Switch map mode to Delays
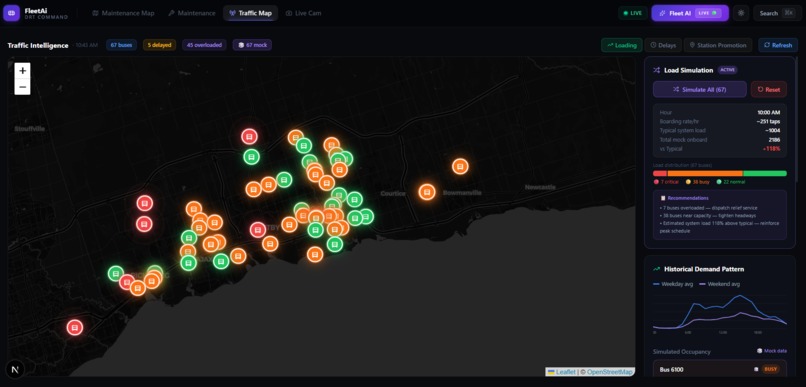Viewport: 806px width, 387px height. pos(663,45)
